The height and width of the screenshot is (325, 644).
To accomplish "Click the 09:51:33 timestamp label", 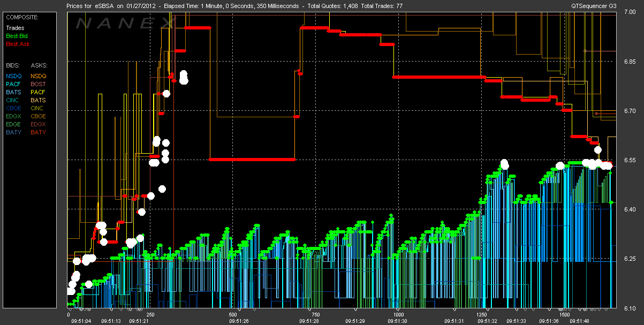I will (516, 321).
